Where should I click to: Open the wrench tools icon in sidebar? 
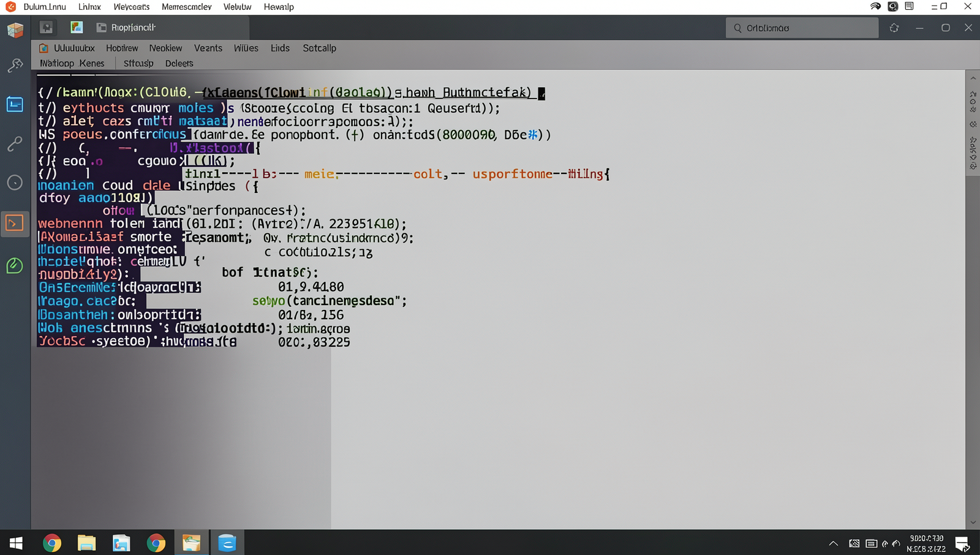15,65
